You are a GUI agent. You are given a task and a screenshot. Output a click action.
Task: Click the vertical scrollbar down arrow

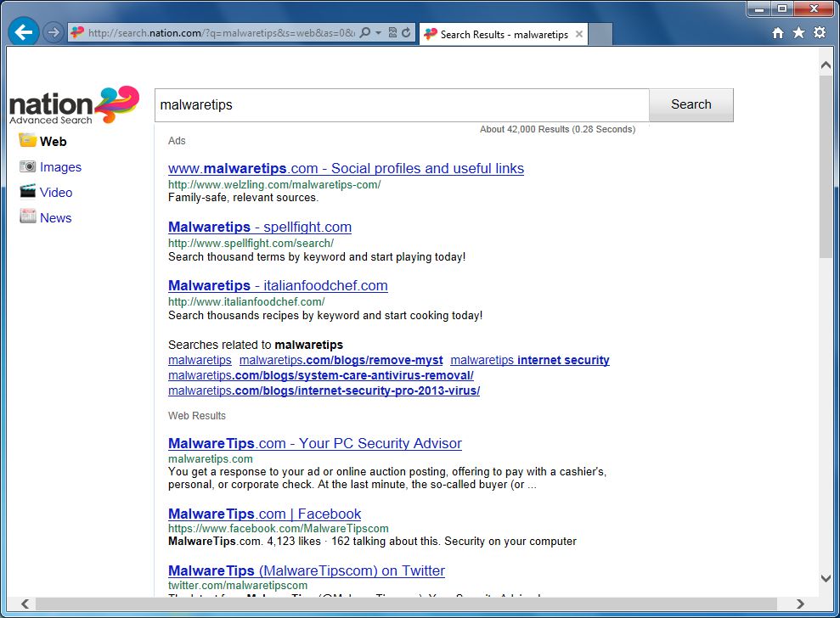point(826,578)
